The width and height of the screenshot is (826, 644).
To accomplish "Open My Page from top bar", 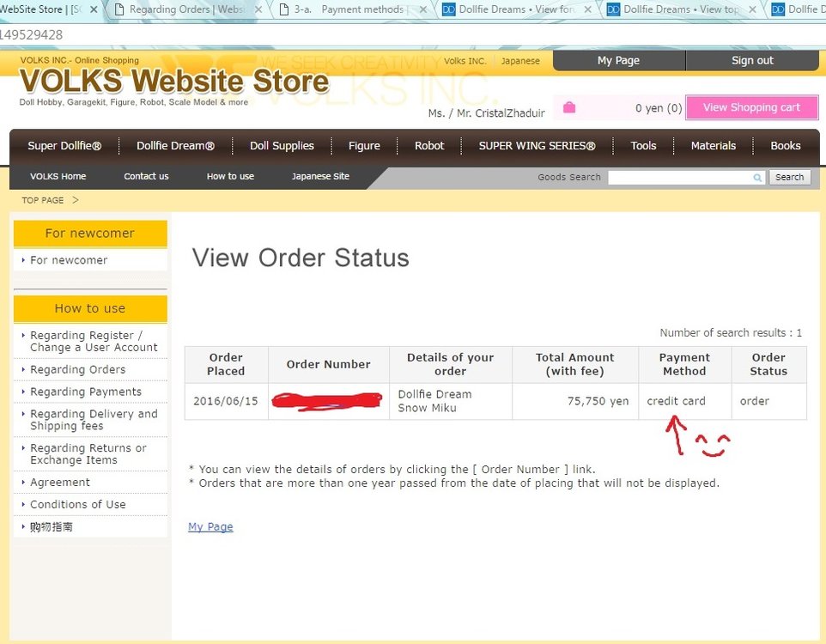I will (x=618, y=61).
